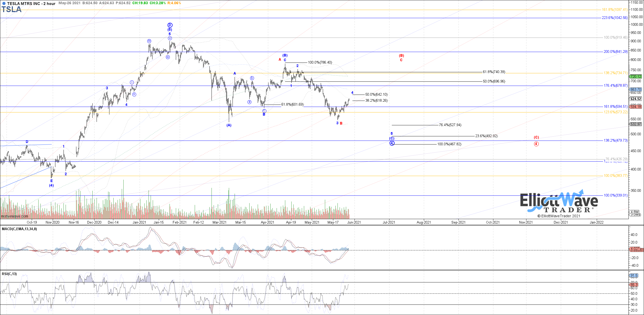The width and height of the screenshot is (644, 315).
Task: Click the red (C) wave label near Nov-2021
Action: click(x=536, y=137)
